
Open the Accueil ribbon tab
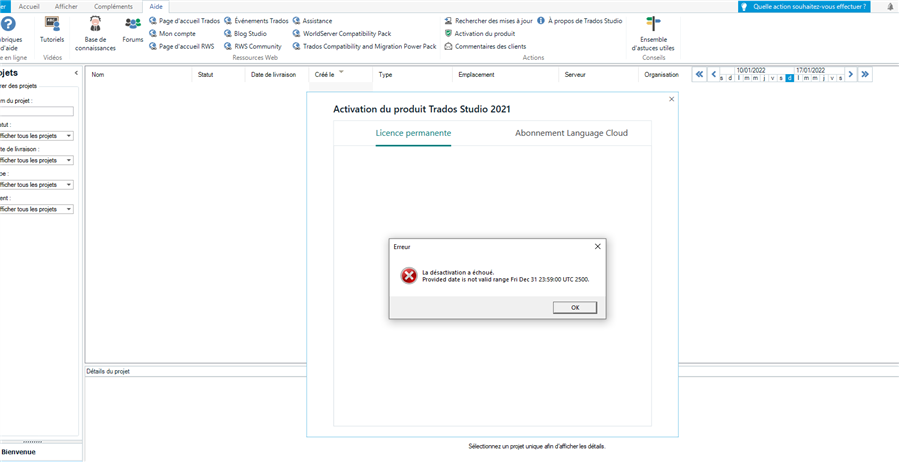click(x=29, y=6)
